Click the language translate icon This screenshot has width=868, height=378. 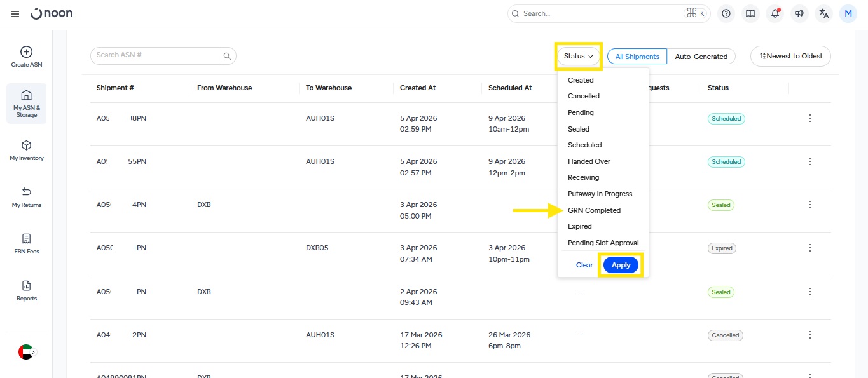824,13
